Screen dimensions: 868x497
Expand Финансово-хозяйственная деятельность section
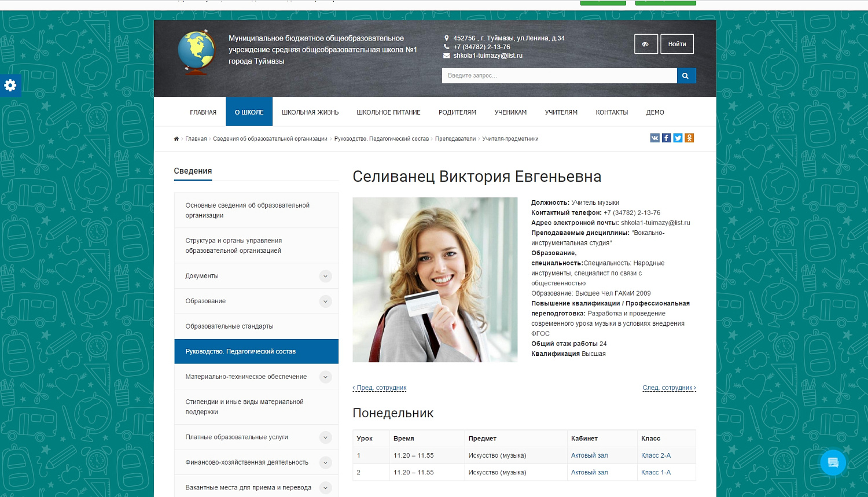pyautogui.click(x=326, y=462)
